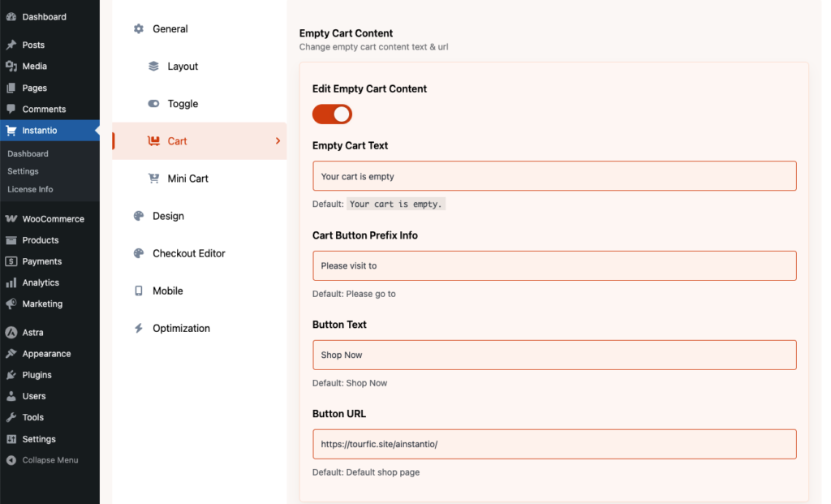831x504 pixels.
Task: Open License Info under Instantio
Action: click(30, 189)
